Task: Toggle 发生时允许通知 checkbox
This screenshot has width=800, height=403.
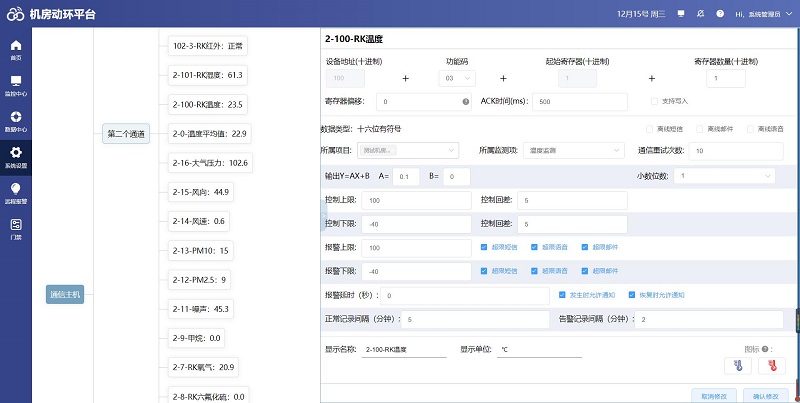Action: click(561, 295)
